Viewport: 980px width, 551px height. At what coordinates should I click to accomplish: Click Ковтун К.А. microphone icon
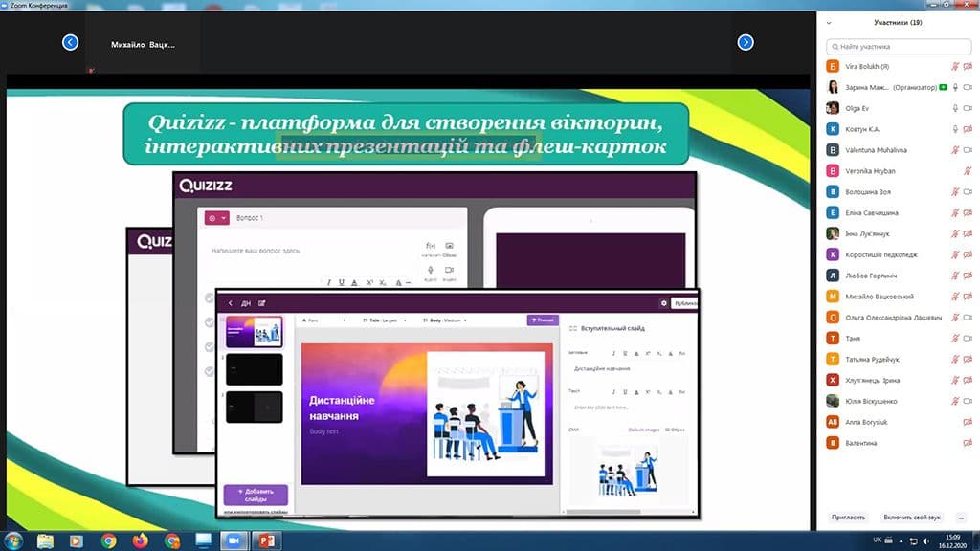tap(955, 129)
